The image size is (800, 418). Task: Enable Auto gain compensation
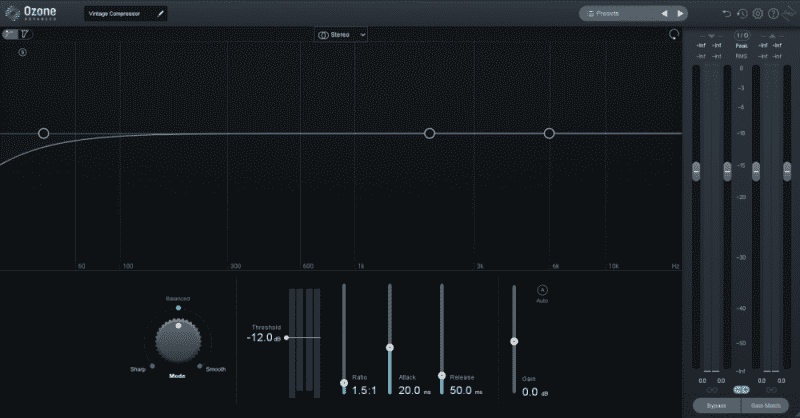tap(542, 290)
